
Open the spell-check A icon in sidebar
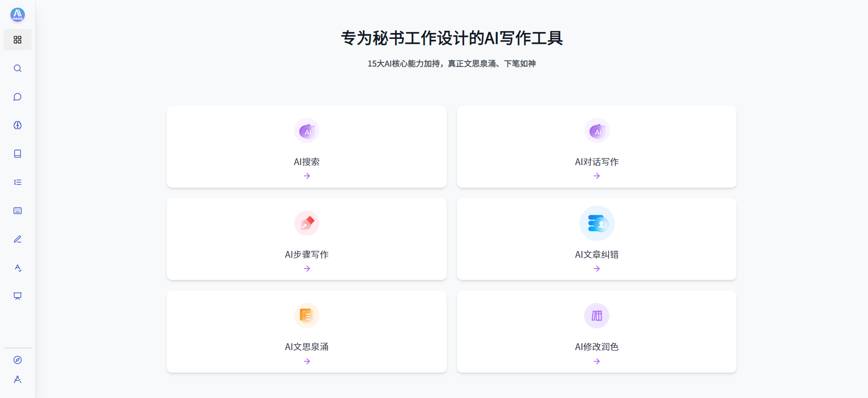(x=18, y=268)
